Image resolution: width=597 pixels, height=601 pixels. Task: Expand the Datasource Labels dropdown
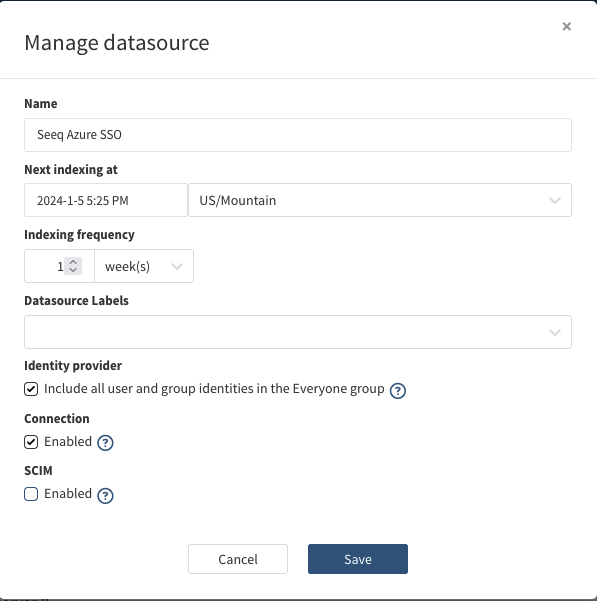coord(298,332)
